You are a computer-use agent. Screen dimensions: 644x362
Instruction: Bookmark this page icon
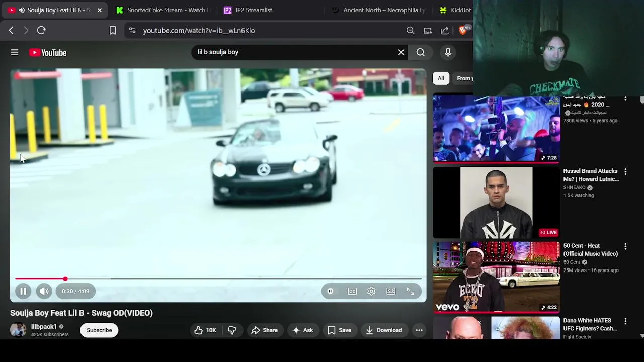pos(113,31)
